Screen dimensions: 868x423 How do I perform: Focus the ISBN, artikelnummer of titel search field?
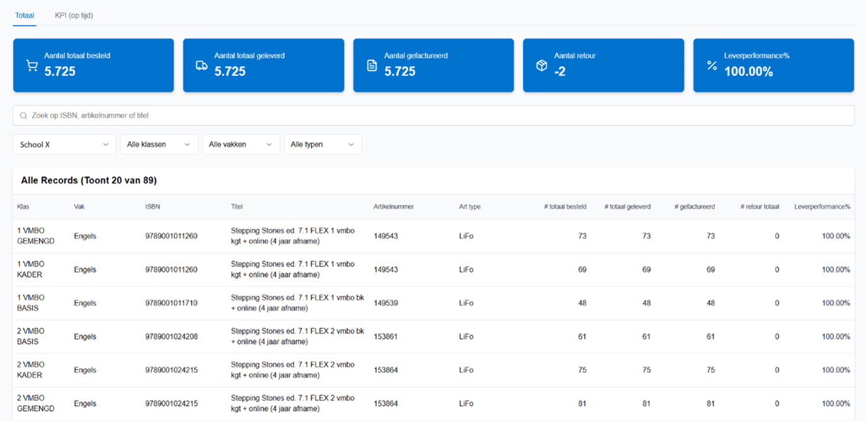(x=433, y=116)
